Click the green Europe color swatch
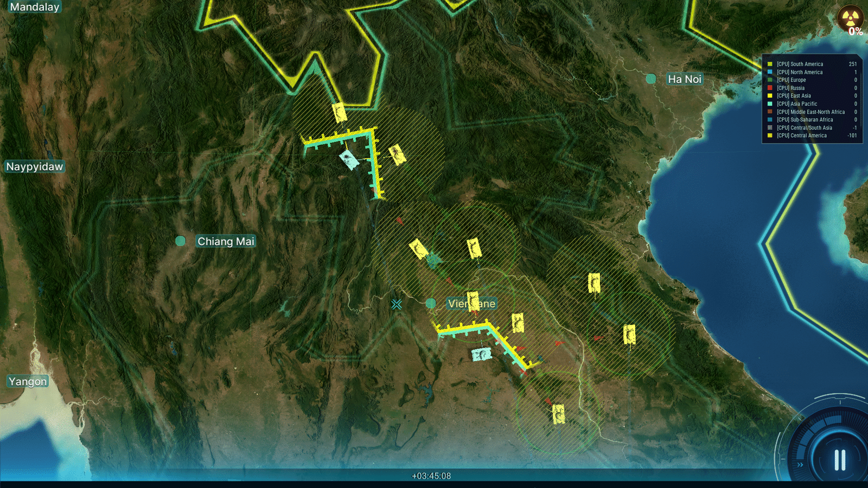Viewport: 868px width, 488px height. [770, 80]
